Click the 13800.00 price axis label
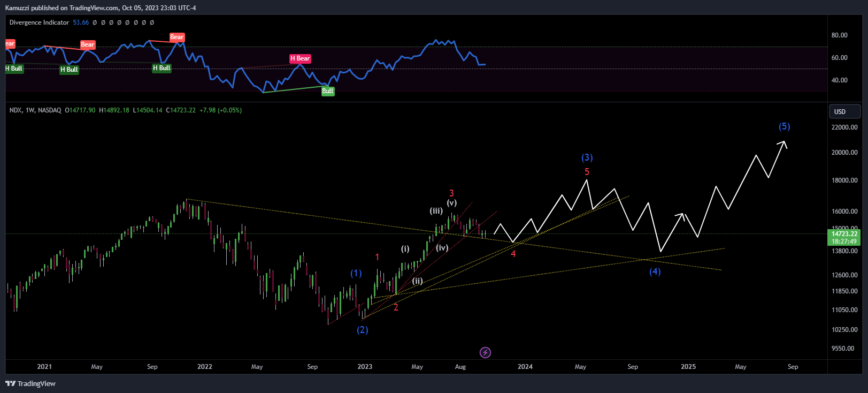Viewport: 868px width, 393px height. pos(844,251)
